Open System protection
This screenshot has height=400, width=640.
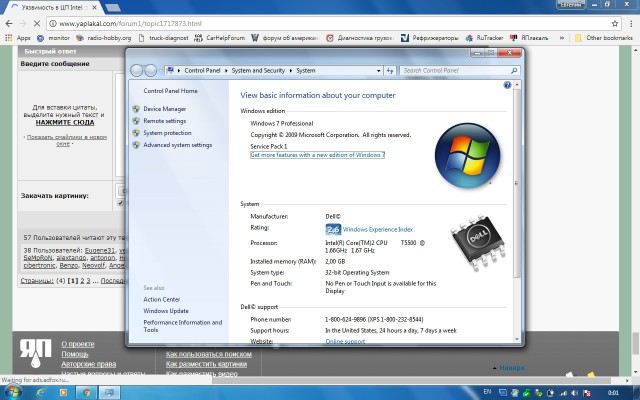click(167, 133)
